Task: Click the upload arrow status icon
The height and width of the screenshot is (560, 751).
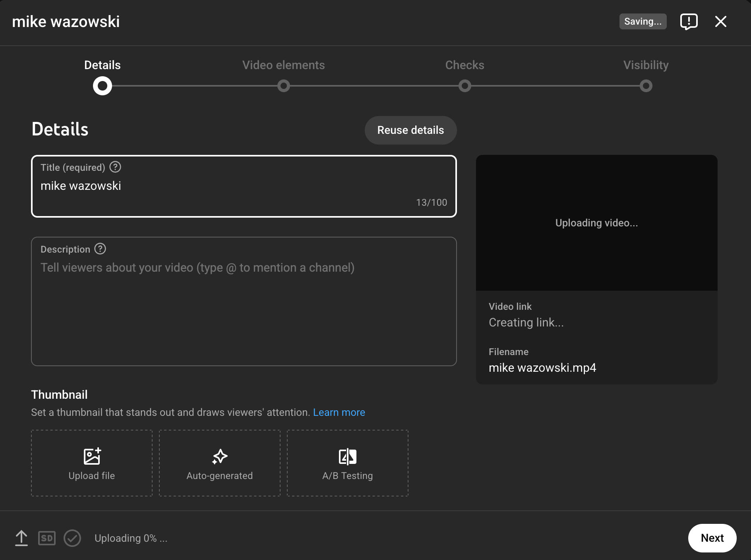Action: point(21,538)
